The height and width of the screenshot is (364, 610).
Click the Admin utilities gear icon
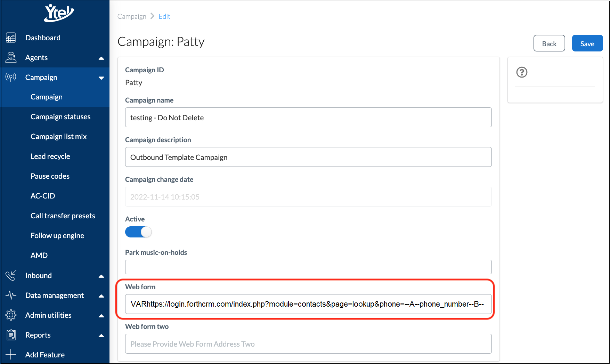(x=11, y=315)
